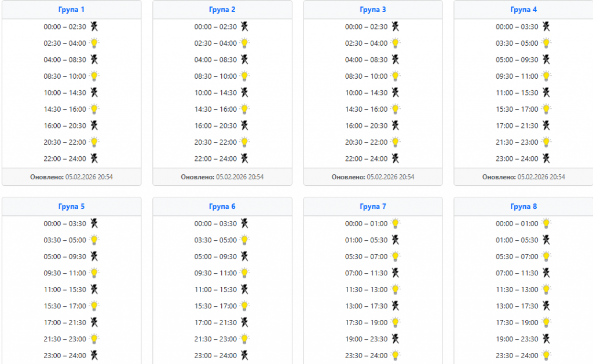Click power-off icon for Група 3 16:00 – 20:30
The height and width of the screenshot is (364, 593).
(396, 126)
